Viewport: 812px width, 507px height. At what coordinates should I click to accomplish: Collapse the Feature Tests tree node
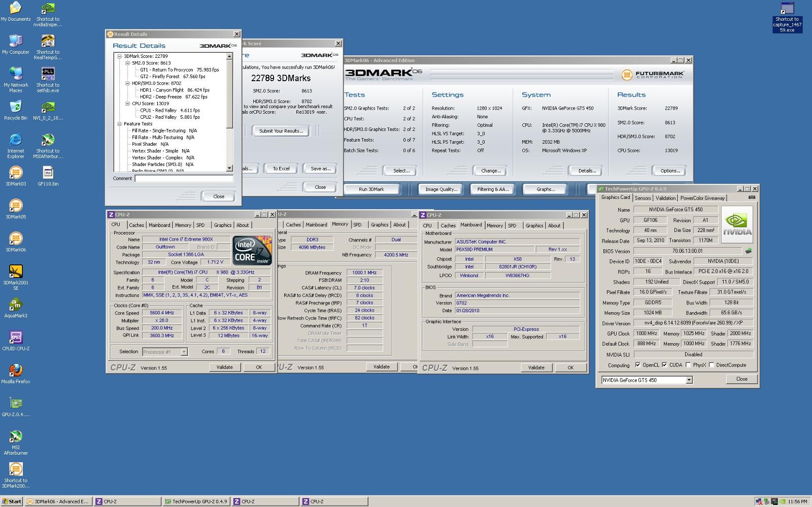pos(119,124)
